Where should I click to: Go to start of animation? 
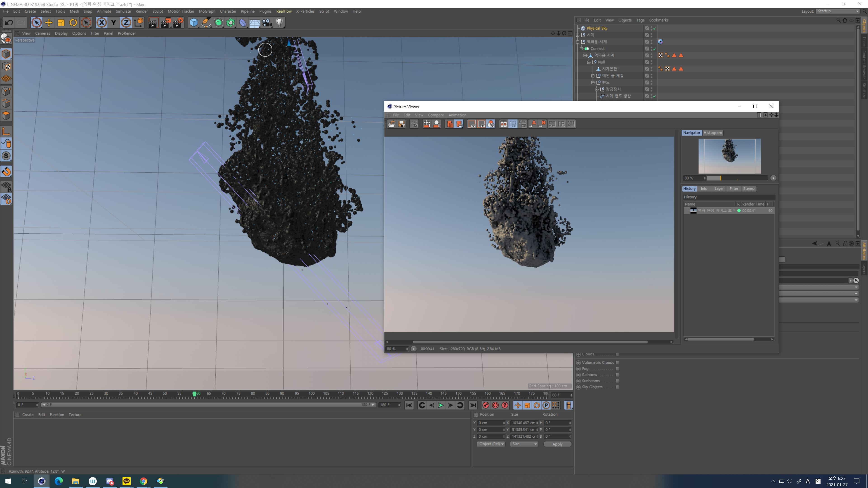click(409, 406)
